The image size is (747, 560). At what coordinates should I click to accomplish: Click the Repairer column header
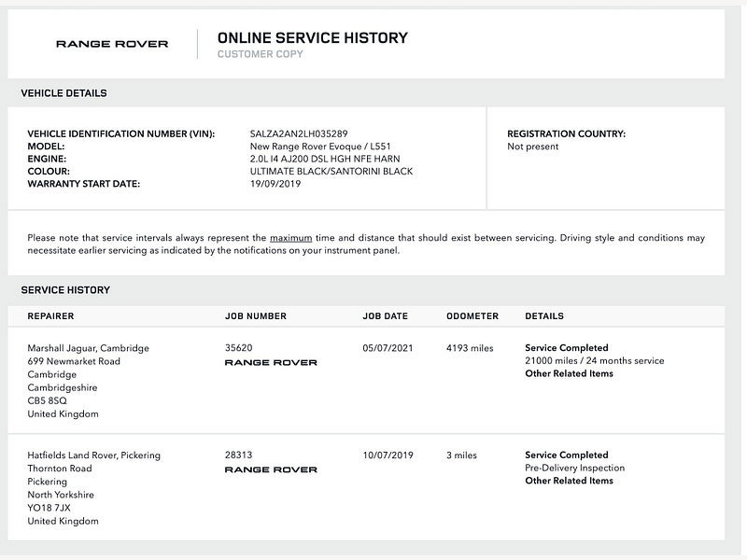coord(50,316)
